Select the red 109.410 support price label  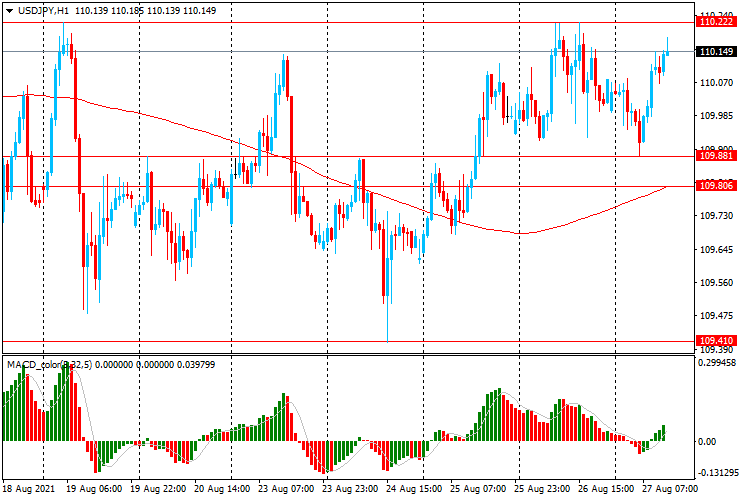(x=716, y=340)
